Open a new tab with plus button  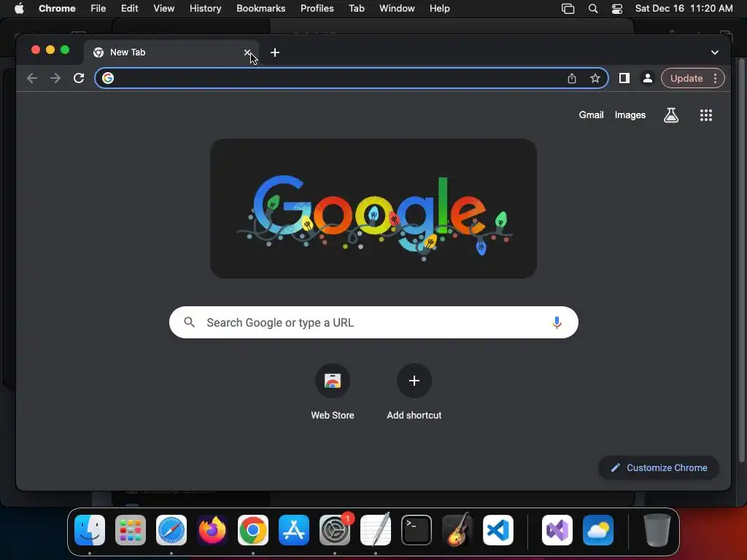click(x=275, y=52)
